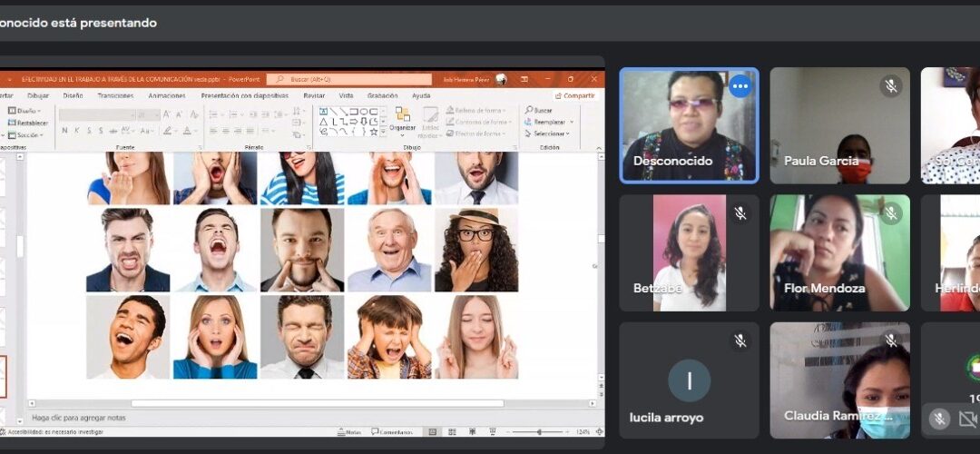
Task: Select the star shape in the shapes gallery
Action: [x=374, y=132]
